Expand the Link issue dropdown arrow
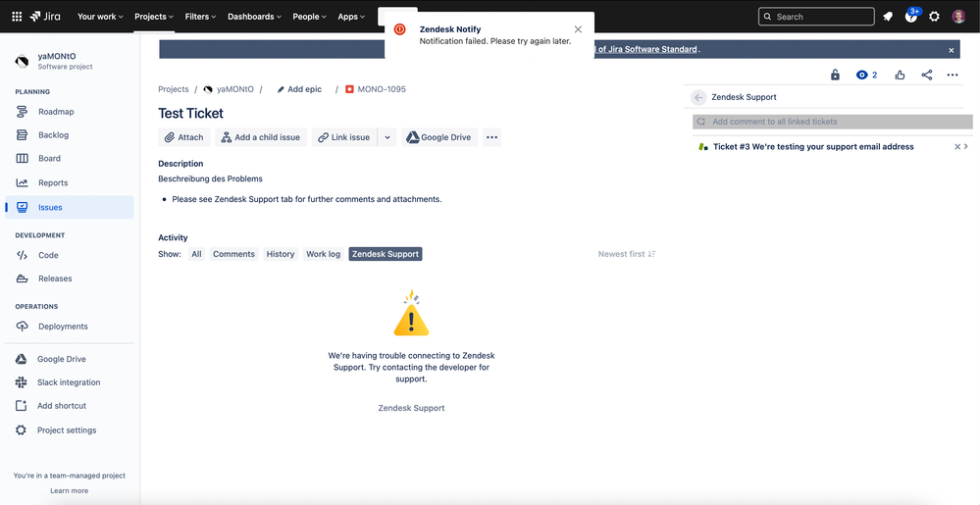The image size is (980, 505). click(387, 137)
